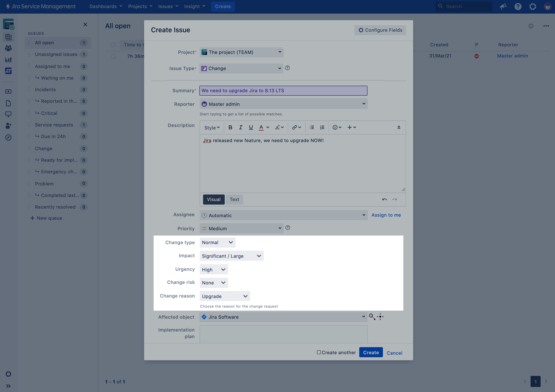Click the Assign to me link
This screenshot has width=555, height=392.
click(x=386, y=215)
